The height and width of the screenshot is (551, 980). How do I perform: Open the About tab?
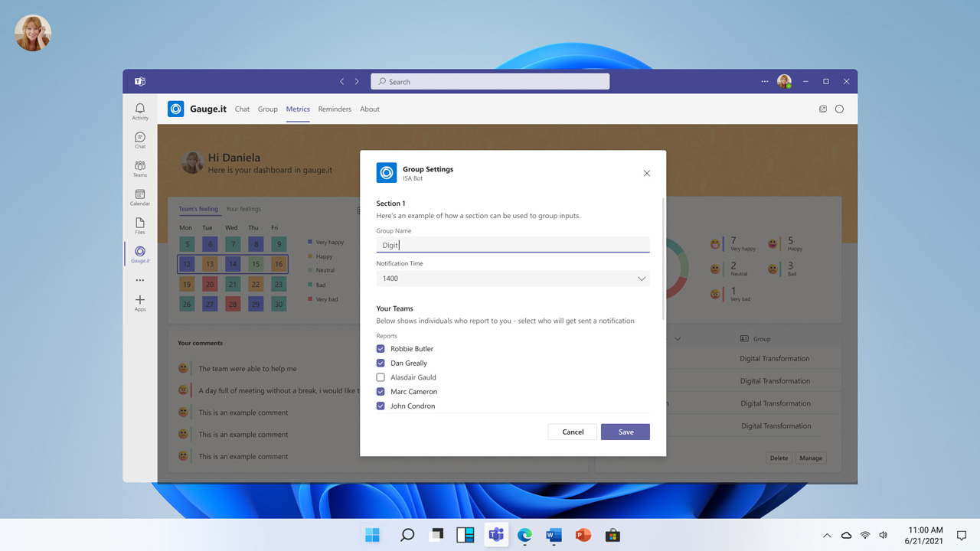[370, 109]
